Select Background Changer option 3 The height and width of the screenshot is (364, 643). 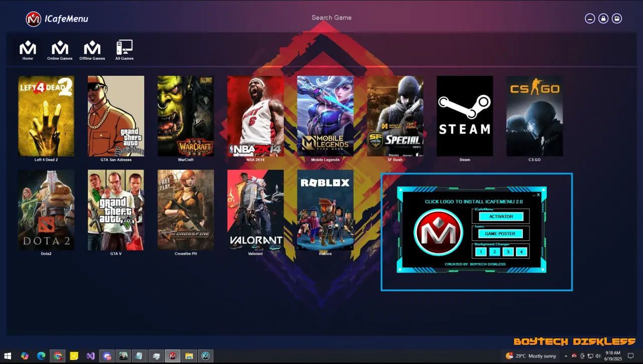tap(508, 252)
